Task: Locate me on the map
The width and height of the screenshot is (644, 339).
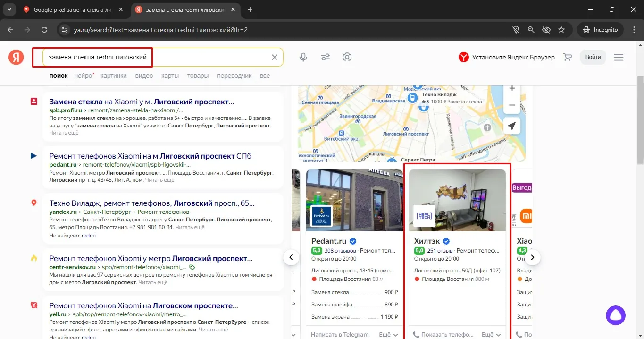Action: tap(512, 126)
